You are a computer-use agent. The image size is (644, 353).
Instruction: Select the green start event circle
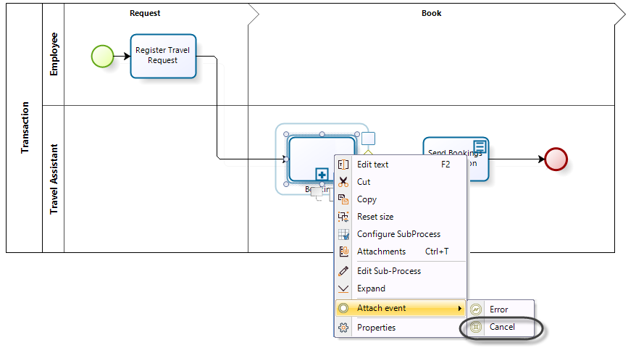pos(102,56)
